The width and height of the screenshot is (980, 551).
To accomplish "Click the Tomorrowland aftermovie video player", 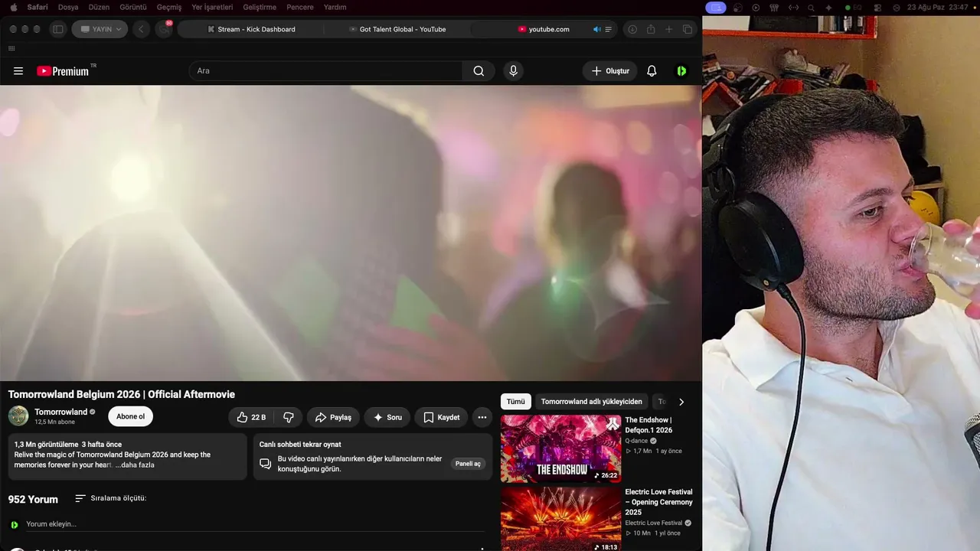I will (351, 233).
